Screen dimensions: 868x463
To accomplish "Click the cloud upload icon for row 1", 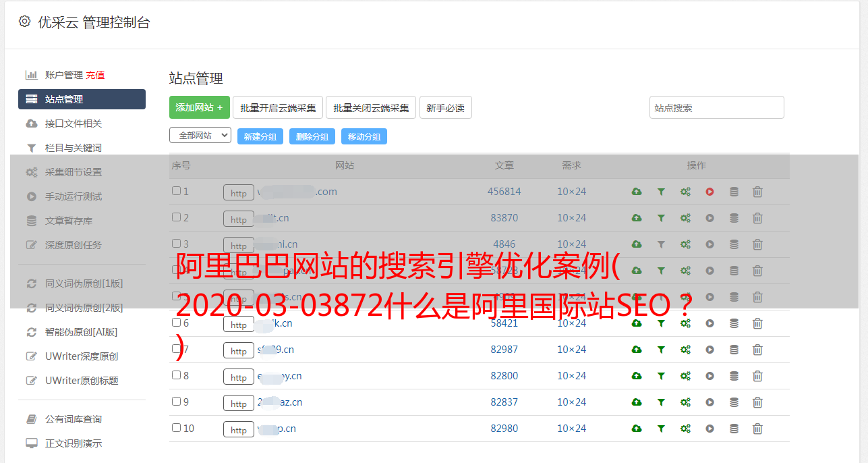I will (637, 192).
